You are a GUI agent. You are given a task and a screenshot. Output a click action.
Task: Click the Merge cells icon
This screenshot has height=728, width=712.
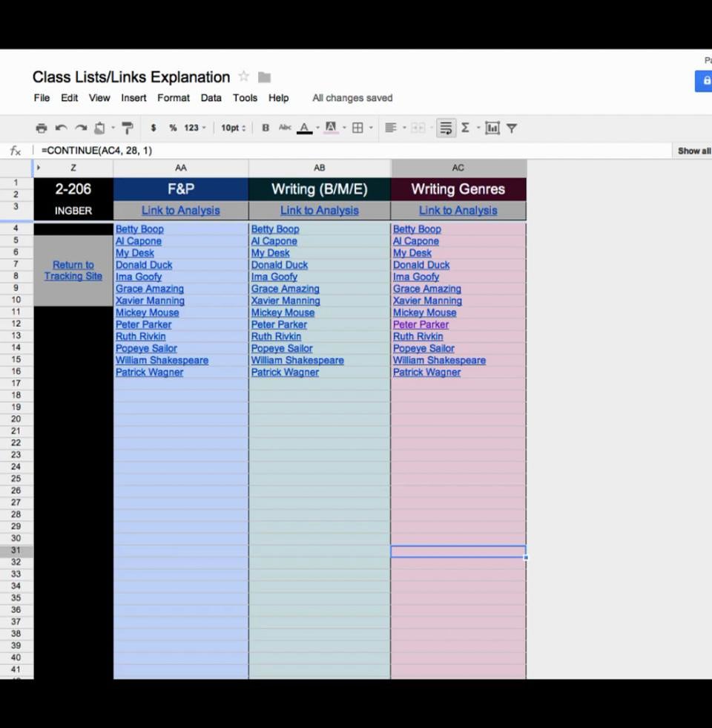tap(418, 128)
